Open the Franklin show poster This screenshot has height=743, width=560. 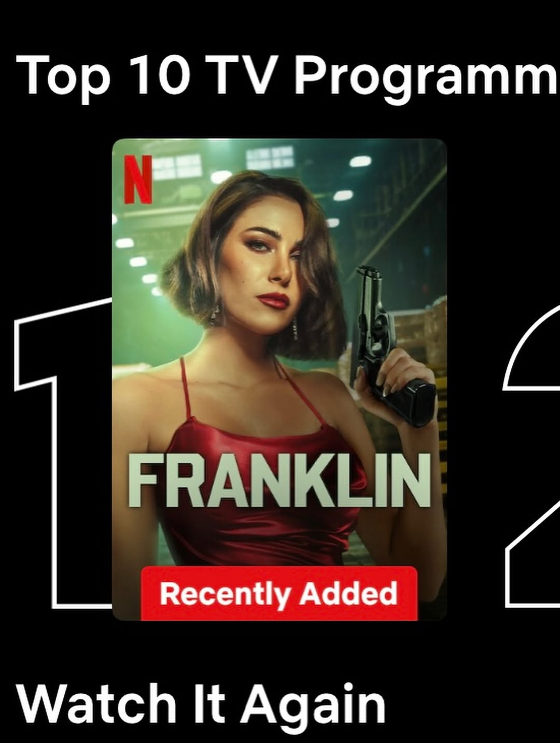coord(279,379)
